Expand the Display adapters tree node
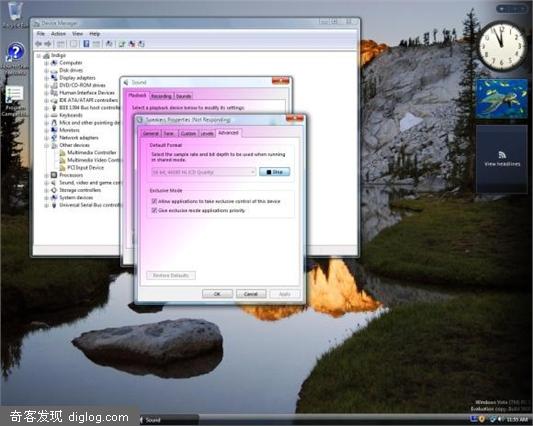This screenshot has height=426, width=533. pos(46,78)
